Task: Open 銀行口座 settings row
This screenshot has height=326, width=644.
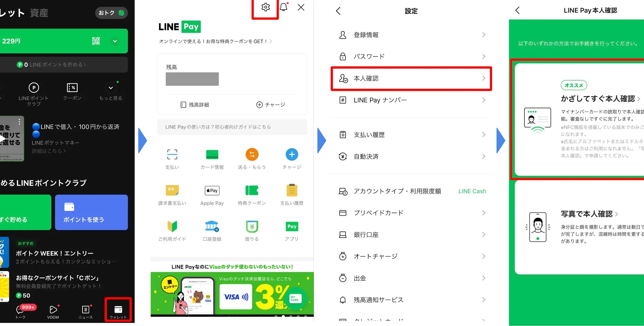Action: click(x=412, y=235)
